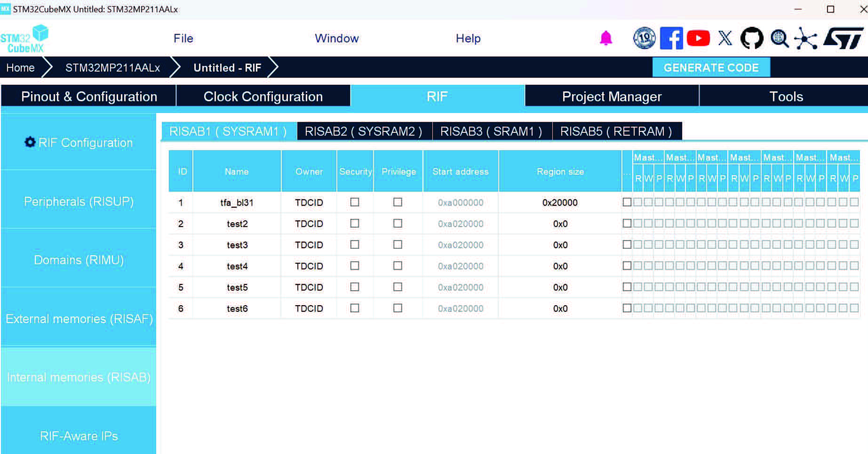The height and width of the screenshot is (454, 868).
Task: Toggle Privilege checkbox for test4
Action: 398,266
